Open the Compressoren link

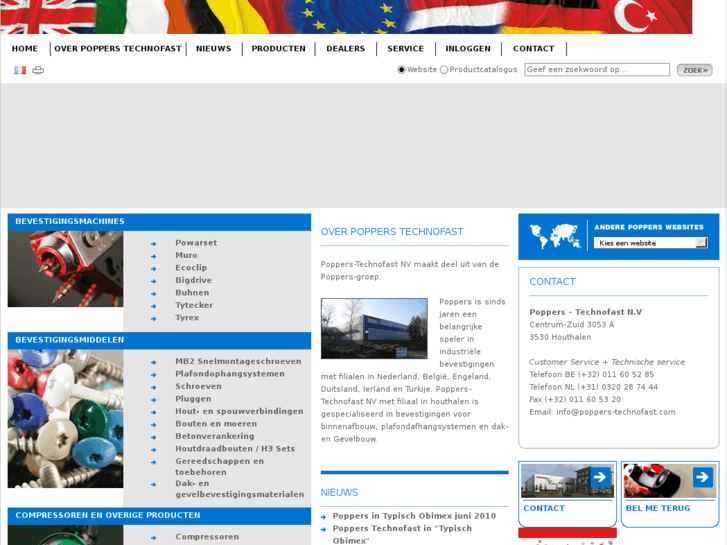point(207,537)
